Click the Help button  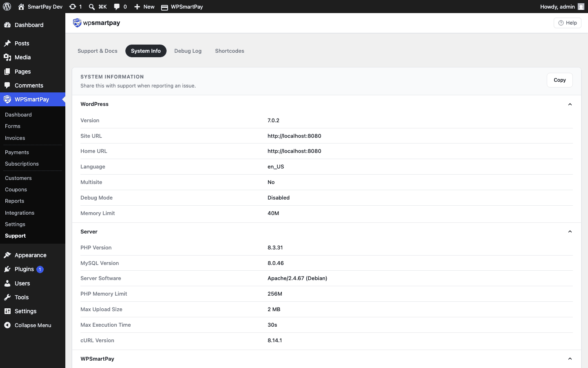click(x=567, y=23)
